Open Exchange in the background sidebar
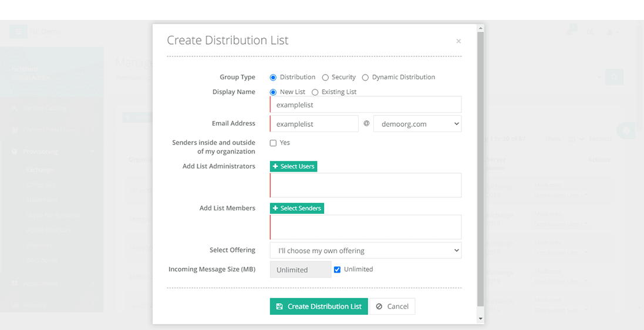This screenshot has height=330, width=644. [x=40, y=170]
